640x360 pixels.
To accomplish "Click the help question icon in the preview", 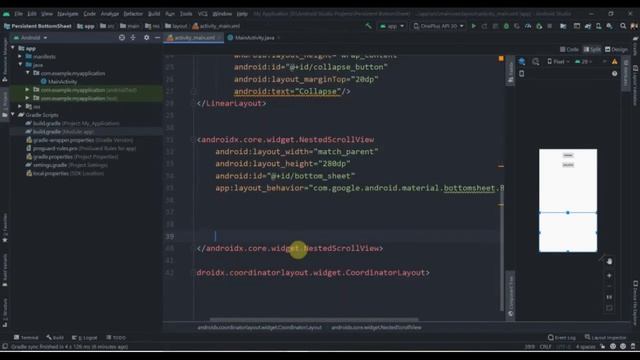I will point(615,73).
